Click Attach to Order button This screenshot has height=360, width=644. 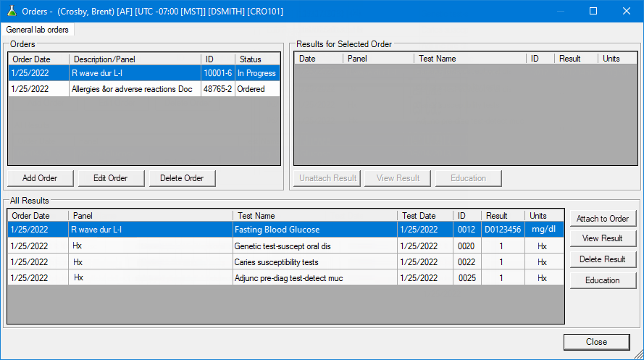(602, 219)
